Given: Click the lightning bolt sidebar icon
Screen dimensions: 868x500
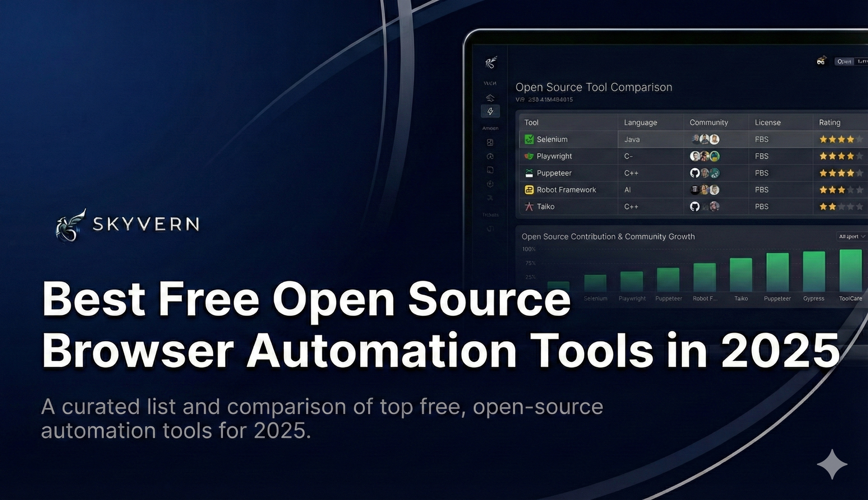Looking at the screenshot, I should (490, 111).
